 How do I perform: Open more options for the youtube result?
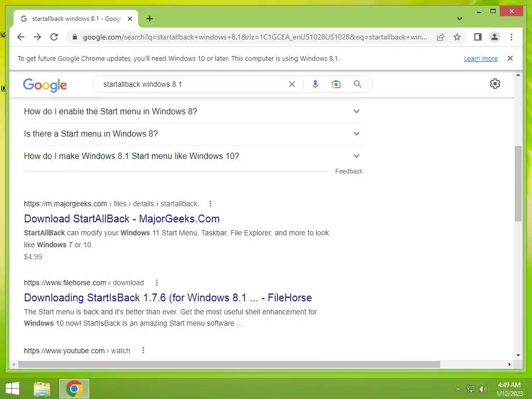tap(143, 351)
